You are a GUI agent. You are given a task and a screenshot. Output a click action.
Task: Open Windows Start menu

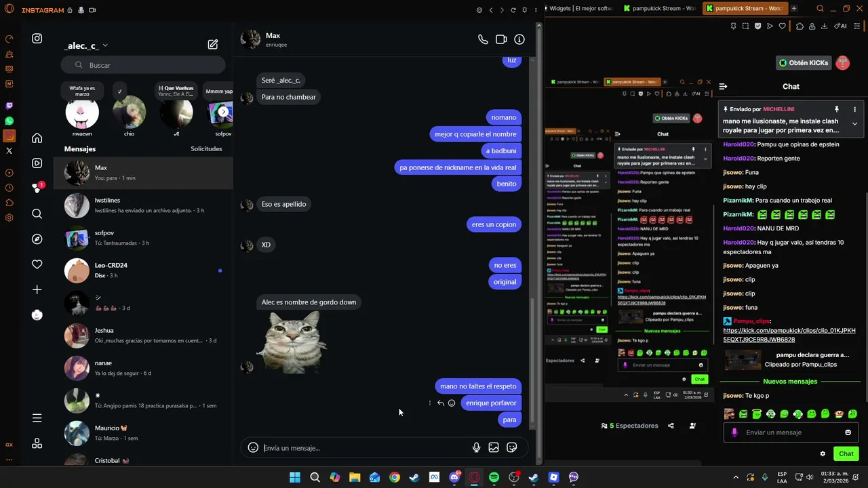(x=295, y=477)
